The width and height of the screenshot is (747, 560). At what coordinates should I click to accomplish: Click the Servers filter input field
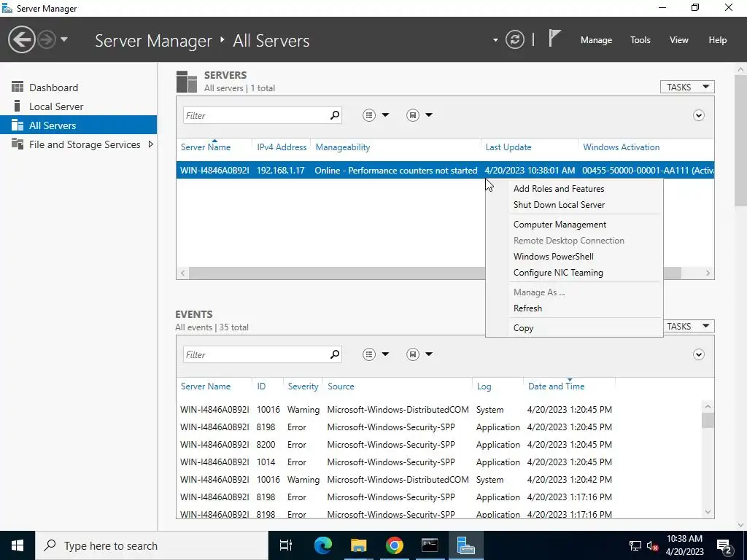pyautogui.click(x=255, y=115)
